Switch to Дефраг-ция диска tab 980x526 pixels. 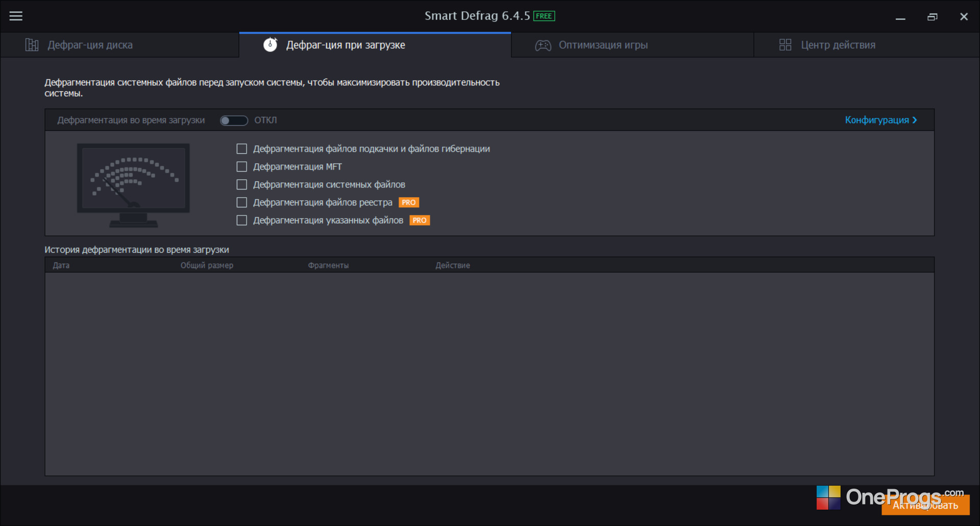pyautogui.click(x=119, y=45)
